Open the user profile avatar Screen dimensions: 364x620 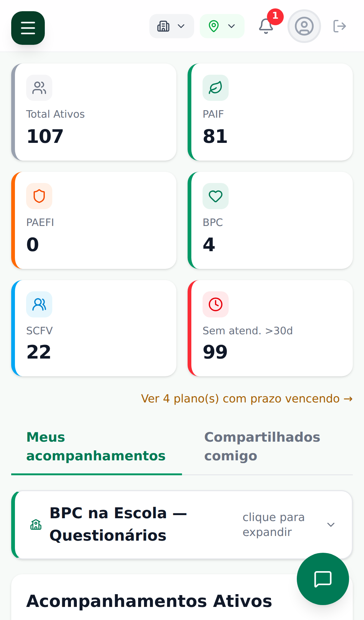pos(304,26)
